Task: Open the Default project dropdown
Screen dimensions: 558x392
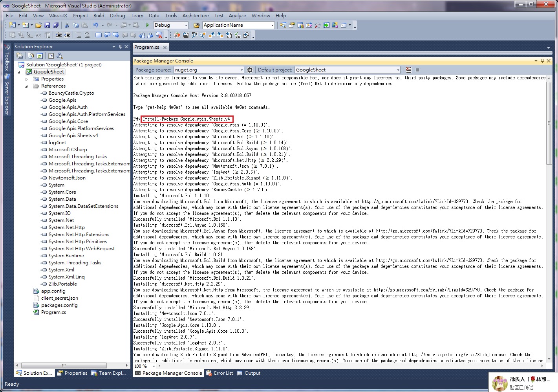Action: [397, 70]
